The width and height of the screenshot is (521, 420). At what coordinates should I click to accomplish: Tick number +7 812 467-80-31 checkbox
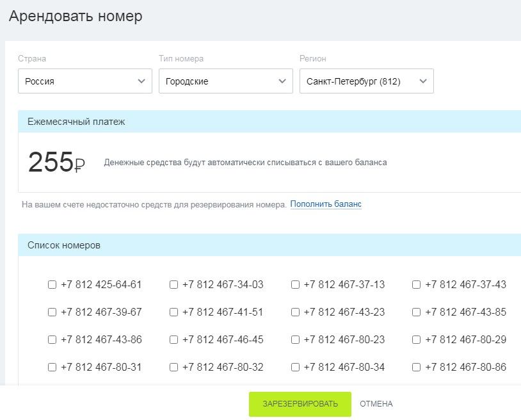[x=52, y=367]
